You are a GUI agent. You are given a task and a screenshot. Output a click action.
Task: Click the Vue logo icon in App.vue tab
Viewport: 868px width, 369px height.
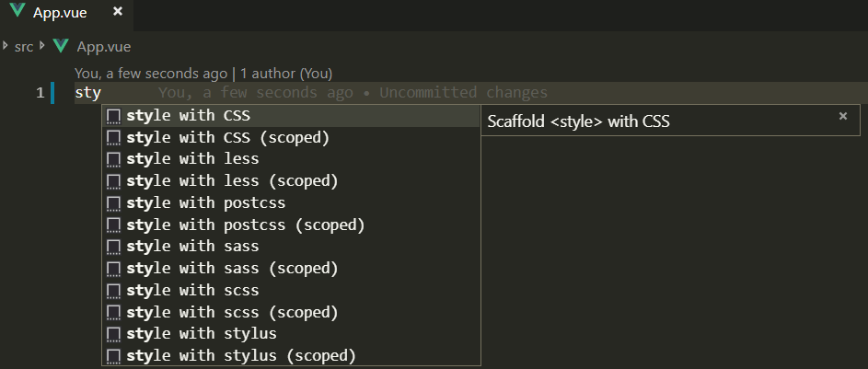click(17, 12)
